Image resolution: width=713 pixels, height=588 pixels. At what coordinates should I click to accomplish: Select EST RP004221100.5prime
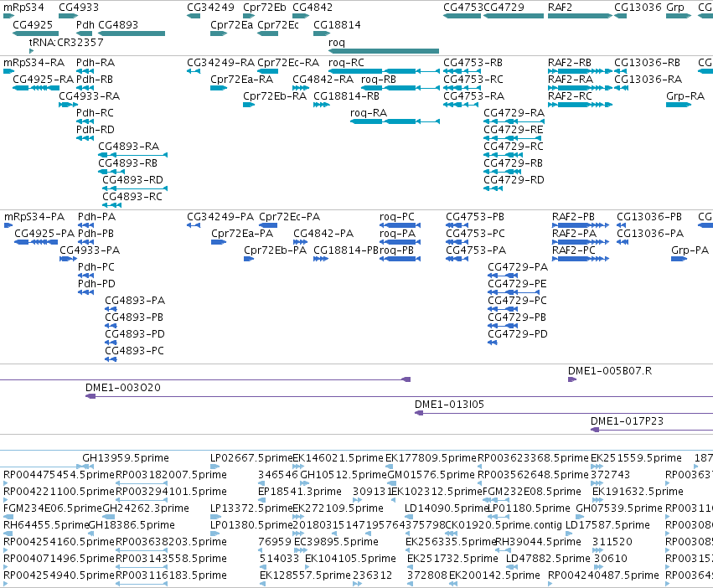pyautogui.click(x=59, y=491)
